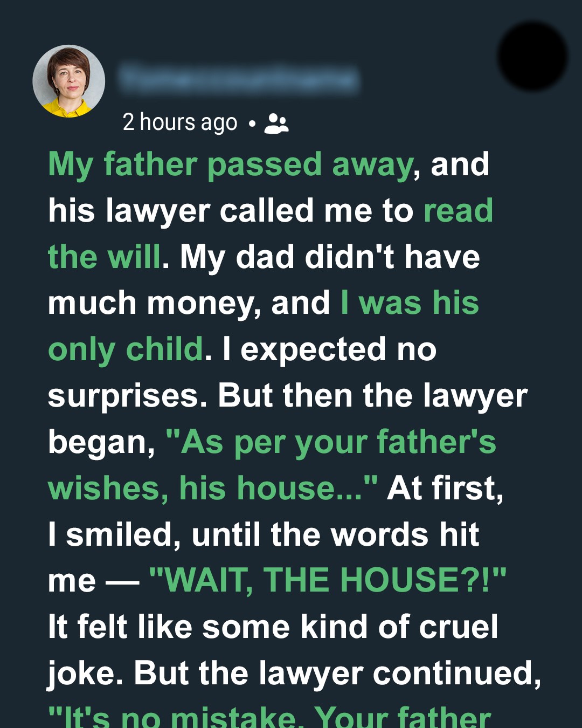Click highlighted text 'I was his'
The image size is (582, 728).
click(410, 303)
